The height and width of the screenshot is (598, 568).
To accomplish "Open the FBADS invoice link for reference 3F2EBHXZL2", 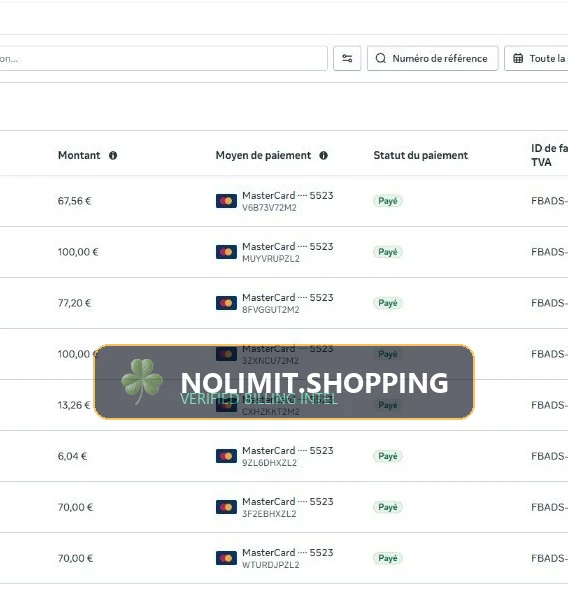I will [x=549, y=507].
